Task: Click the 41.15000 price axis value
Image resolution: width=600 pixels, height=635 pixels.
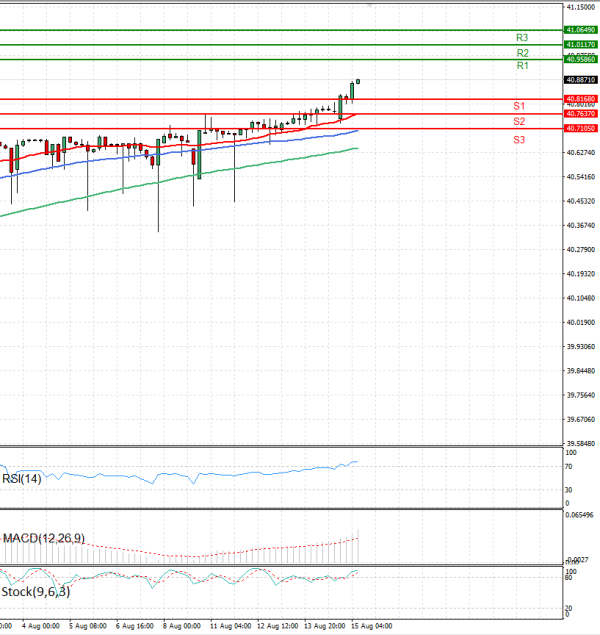Action: pyautogui.click(x=581, y=7)
